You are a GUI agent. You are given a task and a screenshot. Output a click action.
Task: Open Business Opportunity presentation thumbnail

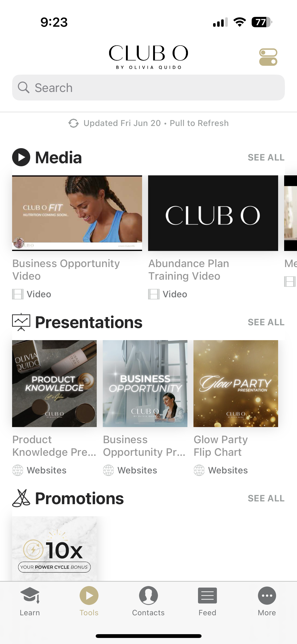(145, 383)
